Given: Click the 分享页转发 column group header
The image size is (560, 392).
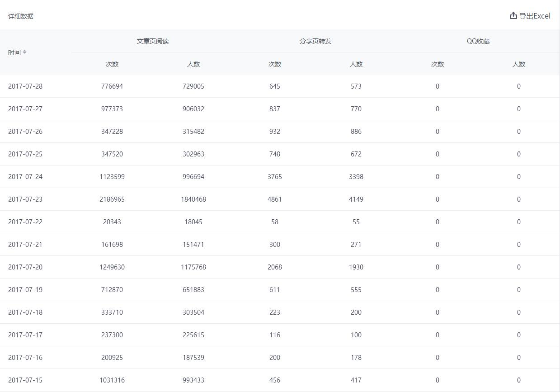Looking at the screenshot, I should tap(315, 41).
